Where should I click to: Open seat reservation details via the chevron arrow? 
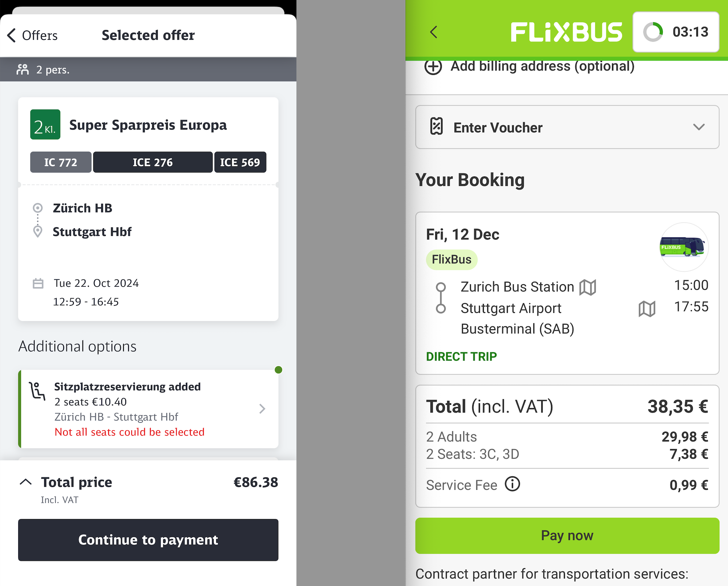tap(262, 409)
